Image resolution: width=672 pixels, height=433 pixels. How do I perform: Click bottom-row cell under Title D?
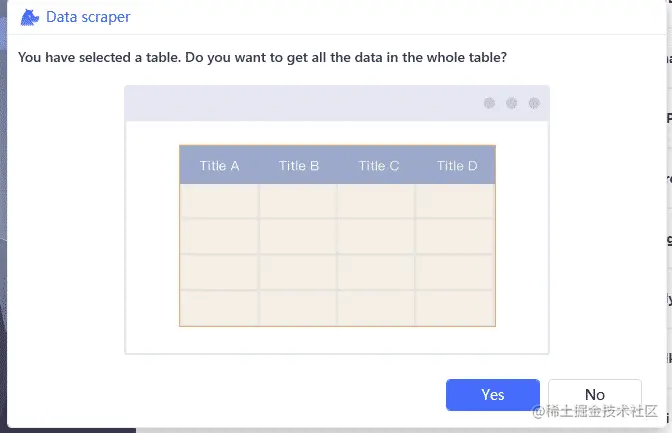[x=455, y=308]
